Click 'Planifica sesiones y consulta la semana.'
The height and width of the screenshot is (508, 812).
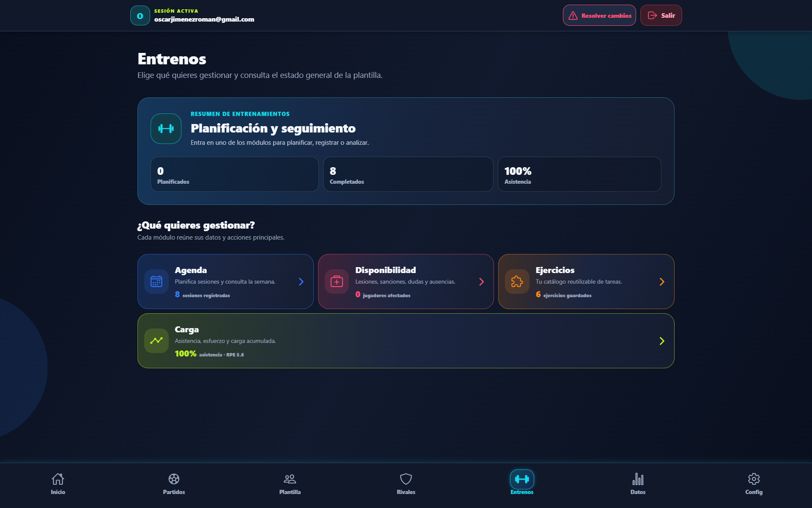click(x=225, y=282)
